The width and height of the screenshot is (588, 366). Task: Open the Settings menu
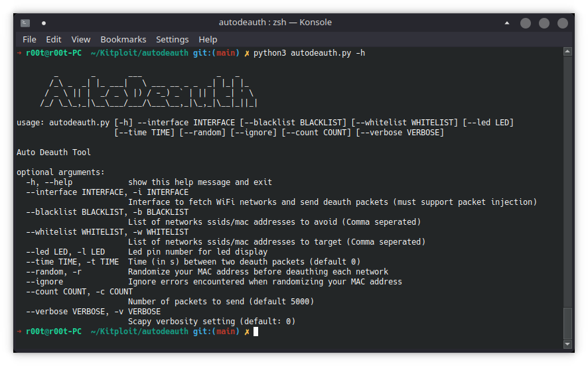pos(172,39)
